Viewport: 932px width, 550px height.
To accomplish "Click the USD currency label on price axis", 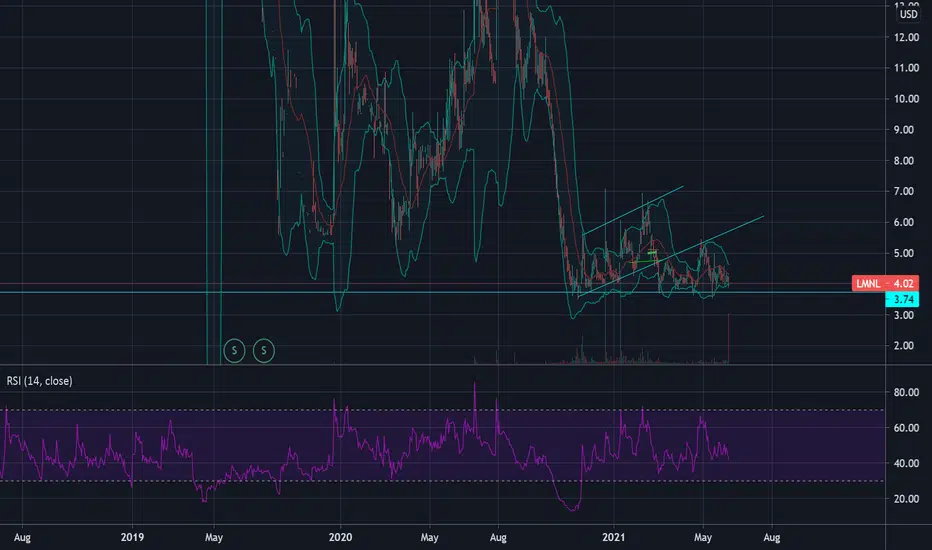I will 908,14.
